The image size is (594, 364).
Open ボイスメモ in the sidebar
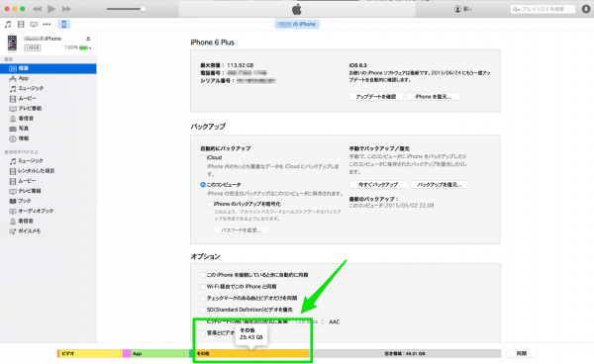(x=49, y=230)
